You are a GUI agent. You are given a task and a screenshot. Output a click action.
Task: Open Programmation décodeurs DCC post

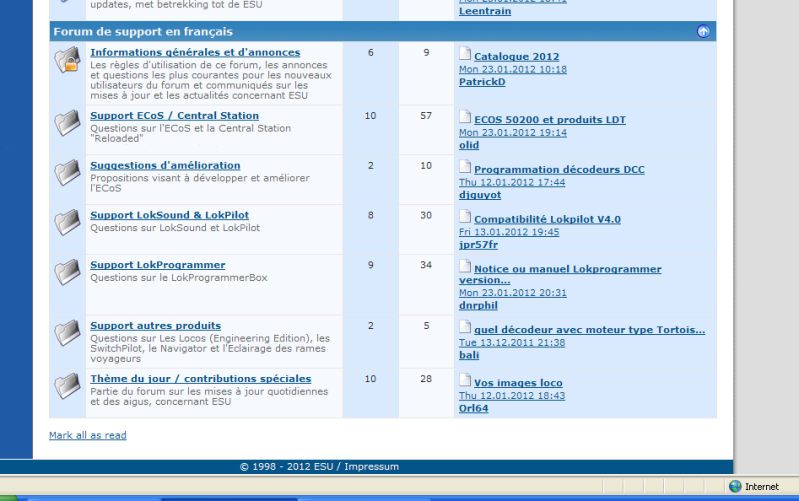coord(559,170)
